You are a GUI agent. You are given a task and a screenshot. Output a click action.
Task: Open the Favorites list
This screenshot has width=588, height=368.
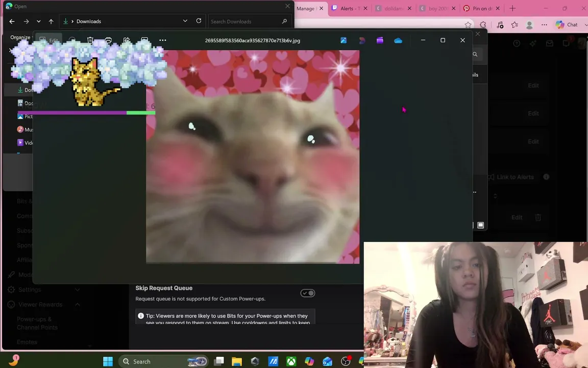[514, 25]
